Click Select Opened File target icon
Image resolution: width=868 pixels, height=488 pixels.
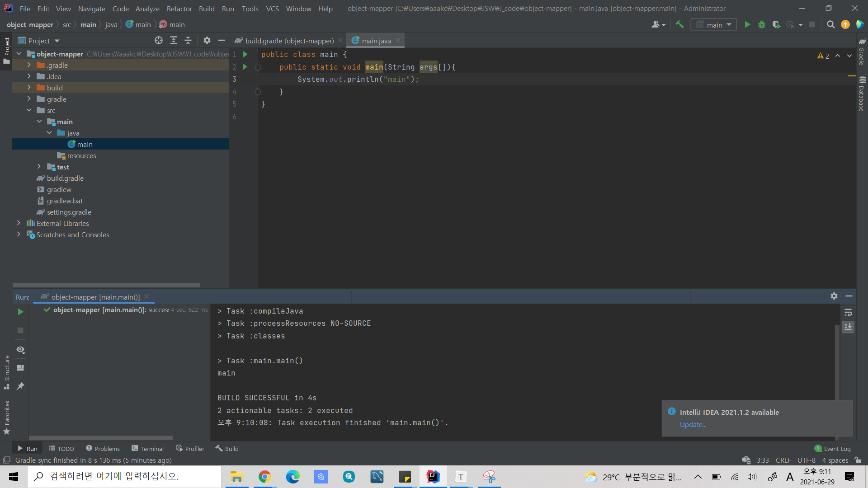tap(159, 41)
